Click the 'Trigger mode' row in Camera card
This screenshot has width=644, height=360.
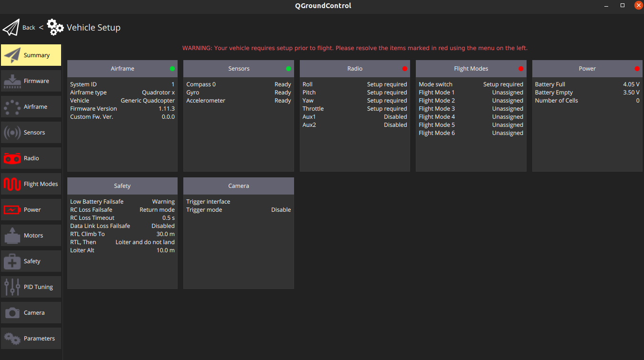[239, 210]
